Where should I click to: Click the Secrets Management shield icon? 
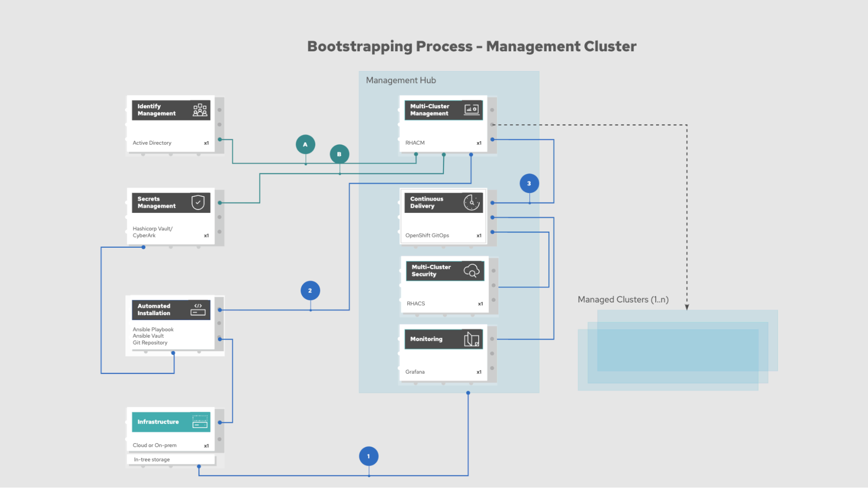coord(198,203)
